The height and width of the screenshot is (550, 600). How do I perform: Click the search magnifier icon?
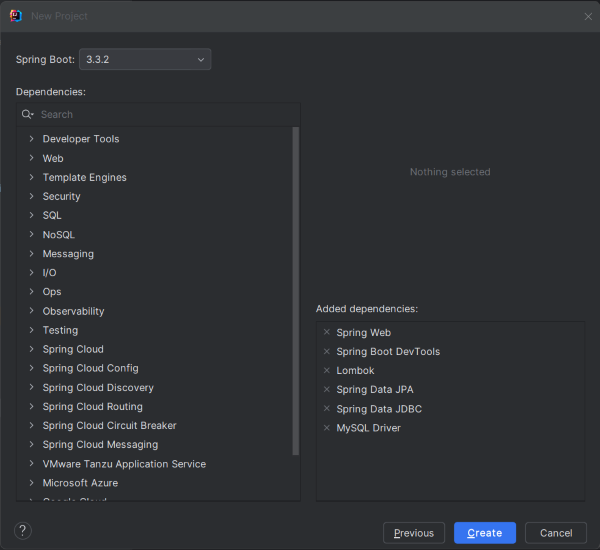[27, 114]
